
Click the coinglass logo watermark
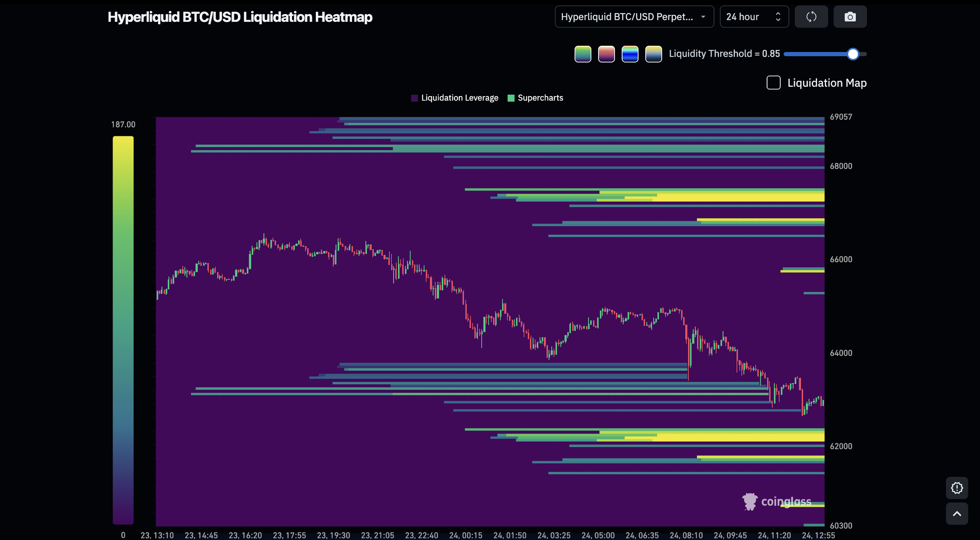click(x=750, y=502)
